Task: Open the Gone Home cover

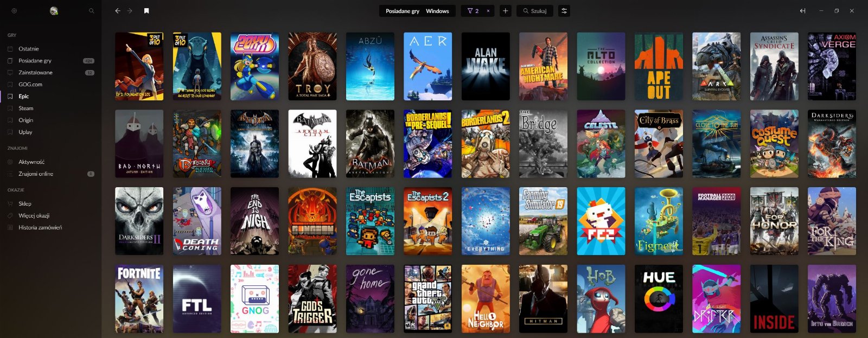Action: point(370,299)
